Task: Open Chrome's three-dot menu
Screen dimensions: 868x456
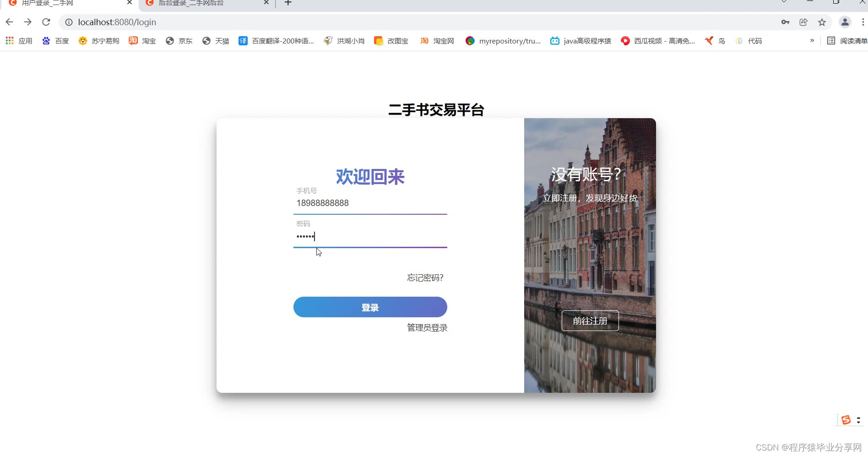Action: 863,22
